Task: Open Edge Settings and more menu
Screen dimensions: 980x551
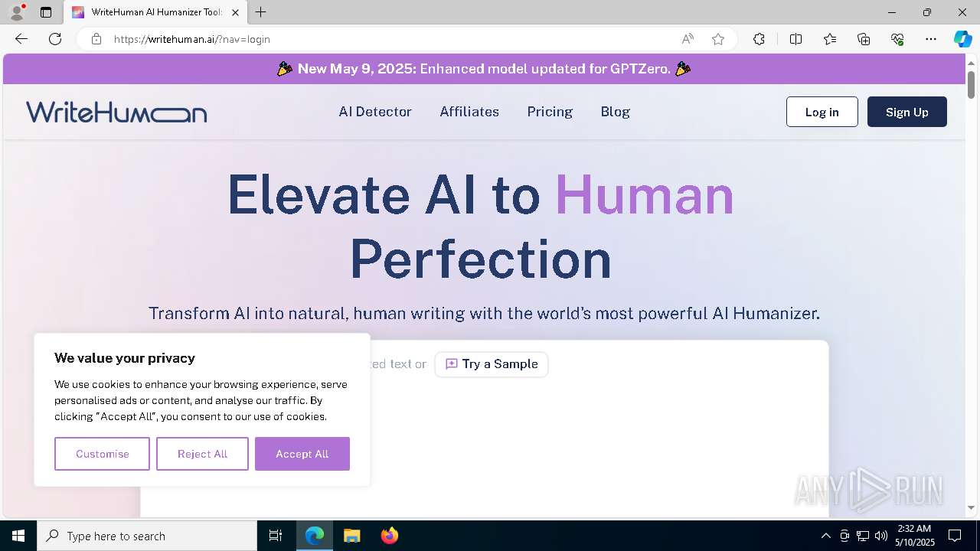Action: click(931, 39)
